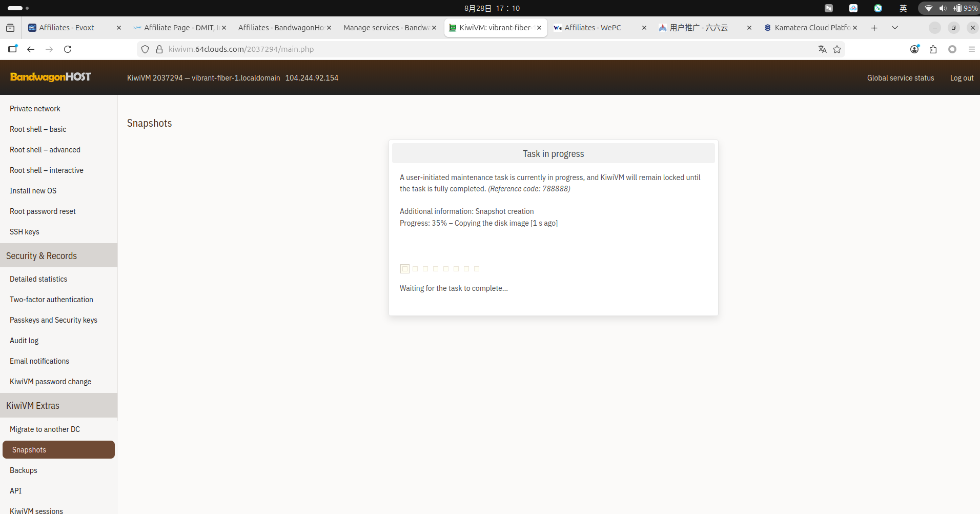The height and width of the screenshot is (514, 980).
Task: Open Private network in sidebar
Action: coord(35,109)
